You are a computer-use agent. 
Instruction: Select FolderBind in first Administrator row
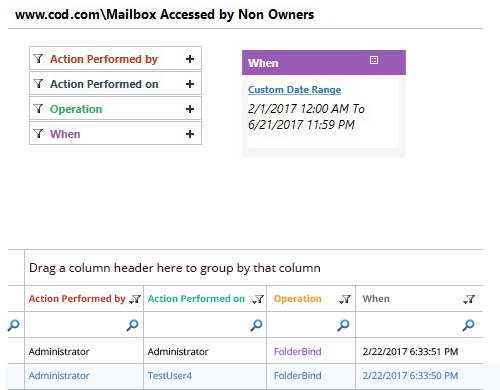pyautogui.click(x=298, y=351)
